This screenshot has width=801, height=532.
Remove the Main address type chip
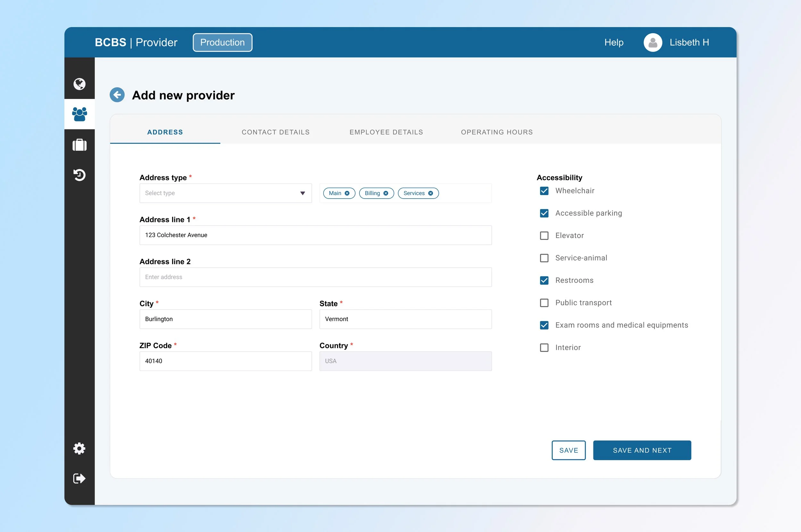point(347,193)
